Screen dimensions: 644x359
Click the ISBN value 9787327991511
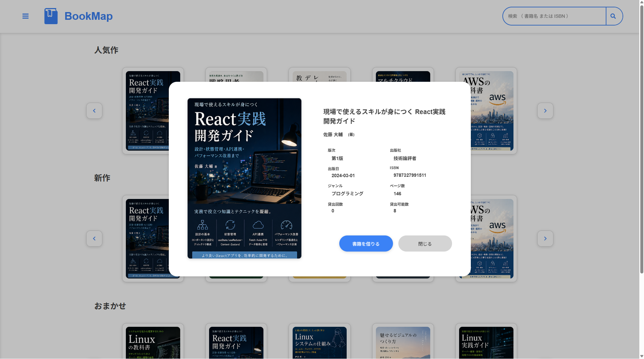point(410,175)
